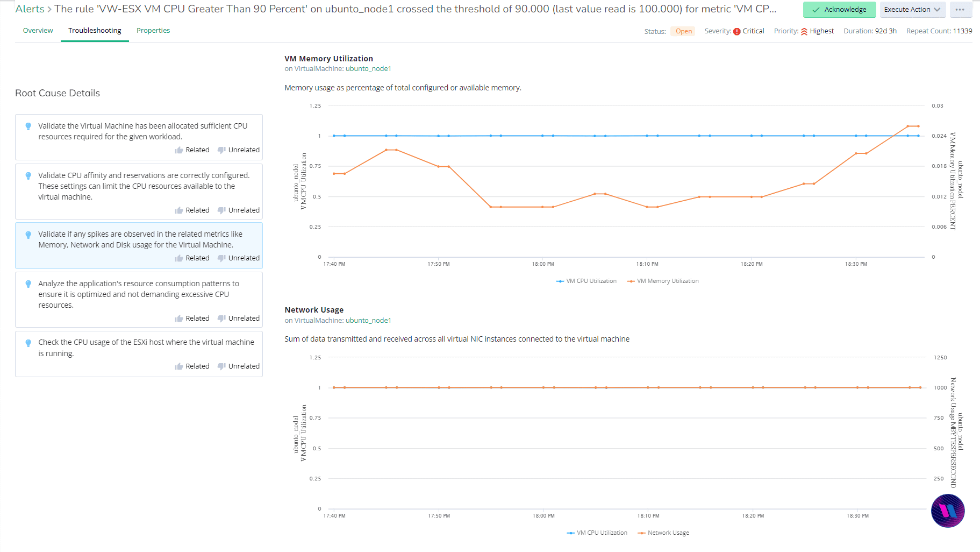Screen dimensions: 980x552
Task: Click lightbulb icon on spikes metrics card
Action: [28, 235]
